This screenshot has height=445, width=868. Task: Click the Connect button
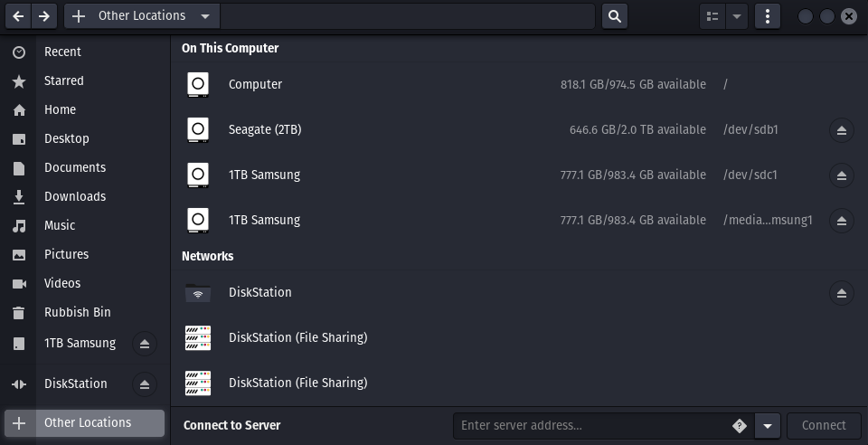click(824, 426)
